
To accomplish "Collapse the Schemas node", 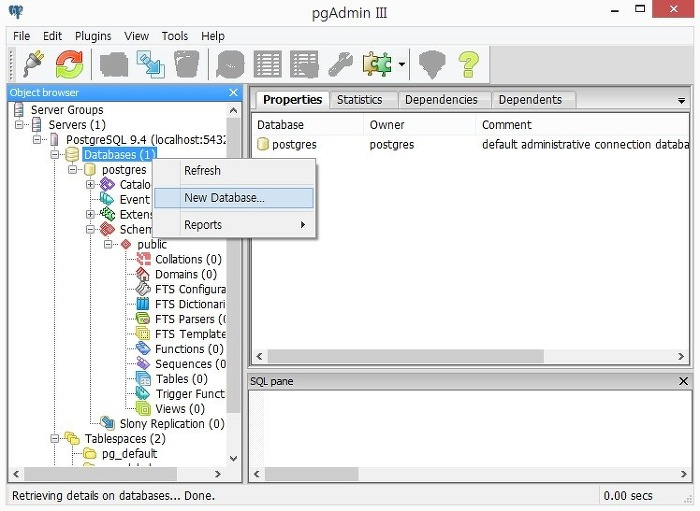I will pos(90,229).
